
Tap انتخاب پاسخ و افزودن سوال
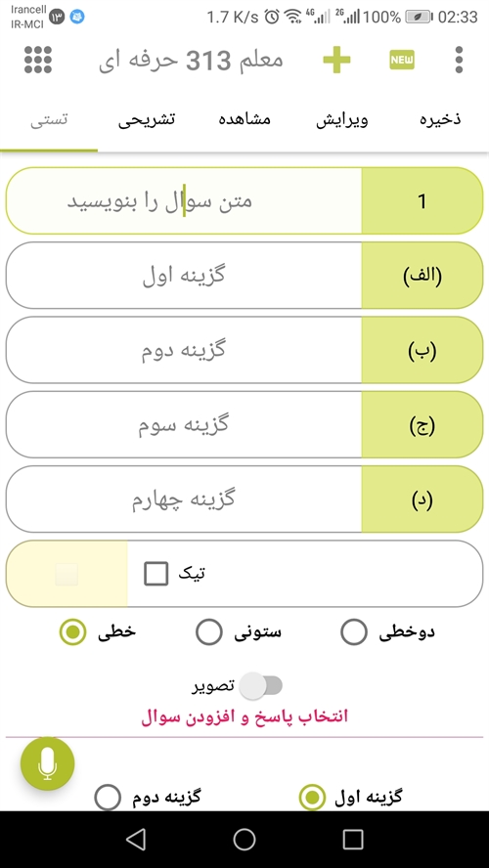244,716
